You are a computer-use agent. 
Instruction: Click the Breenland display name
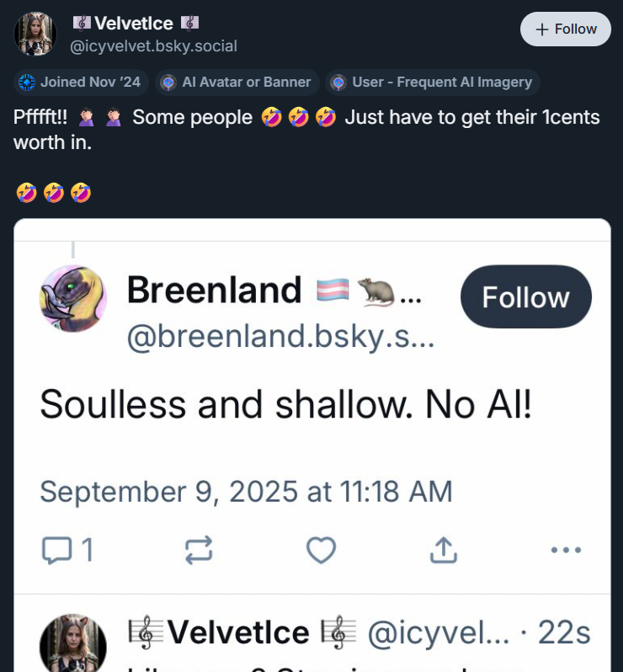(214, 291)
